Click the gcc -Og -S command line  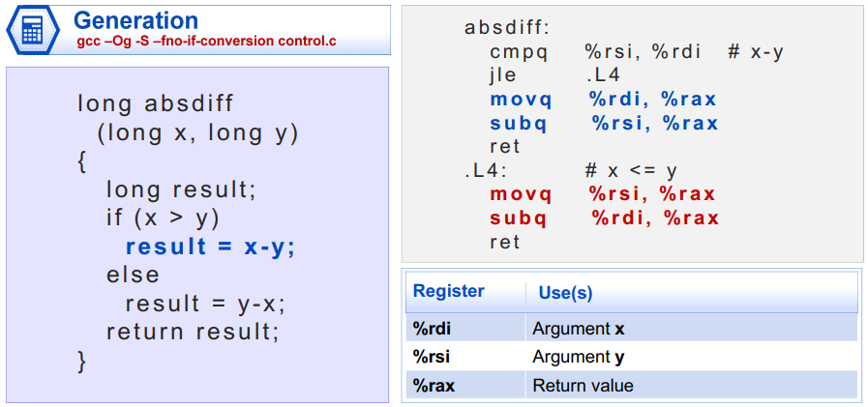[x=206, y=42]
